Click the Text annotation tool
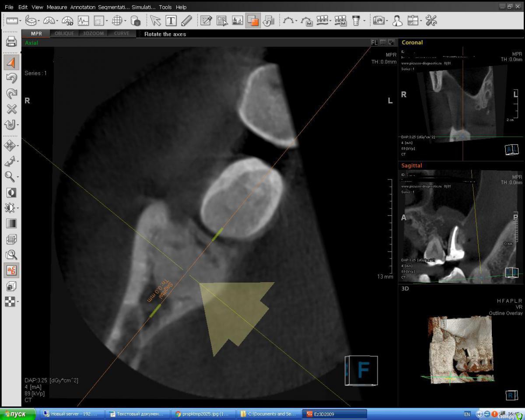 click(171, 21)
